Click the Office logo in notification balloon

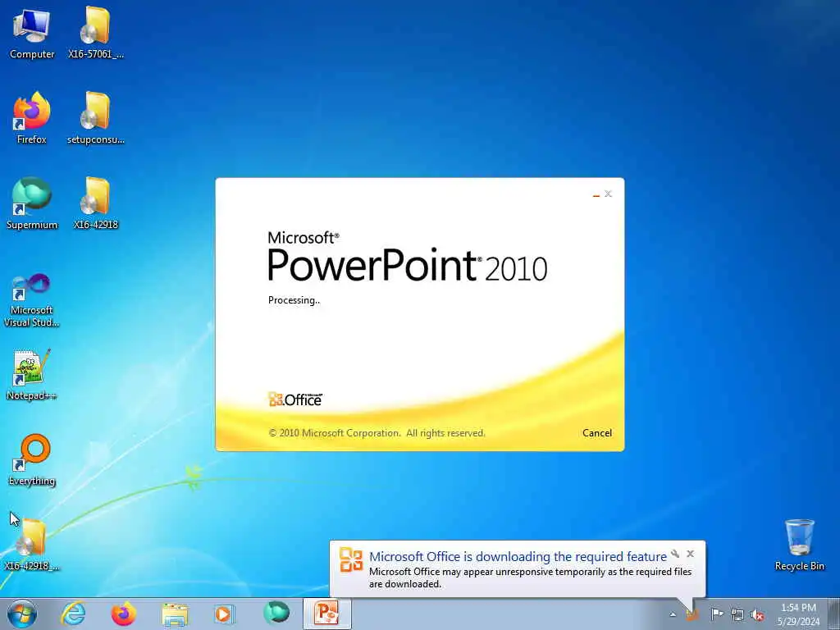pyautogui.click(x=351, y=559)
